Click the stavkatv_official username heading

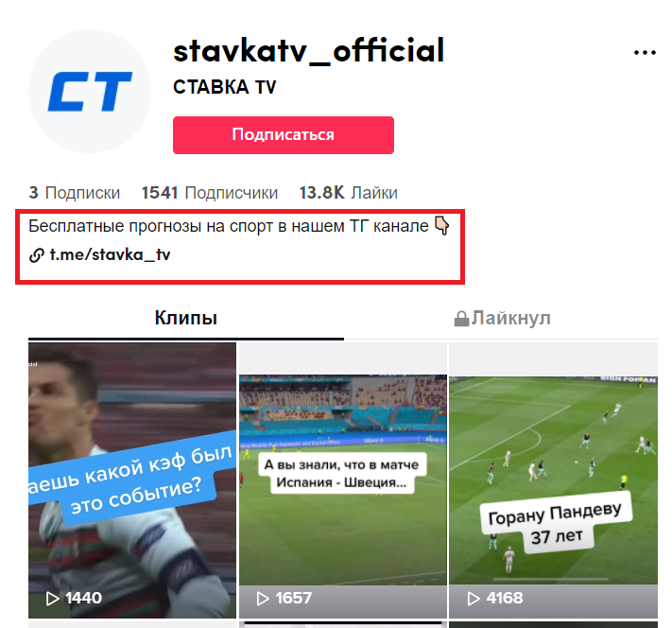[x=308, y=51]
